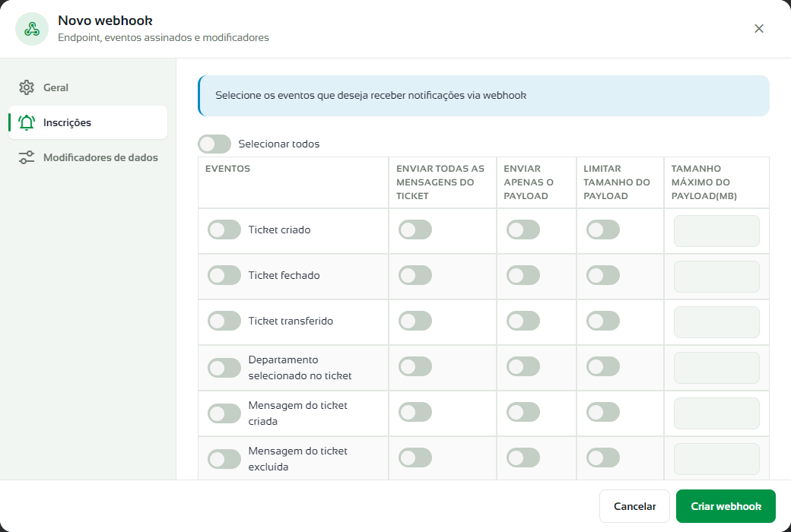Toggle payload-only for Mensagem do ticket criada

(523, 412)
